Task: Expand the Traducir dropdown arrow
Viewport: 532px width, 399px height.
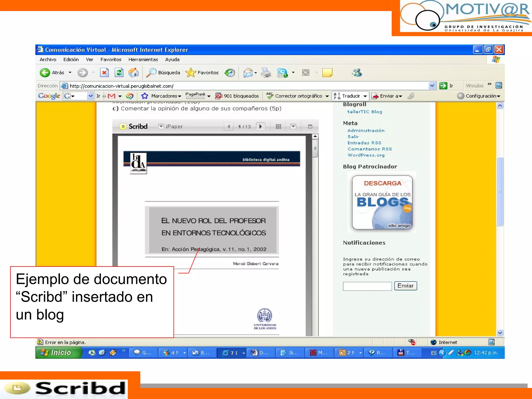Action: pyautogui.click(x=365, y=96)
